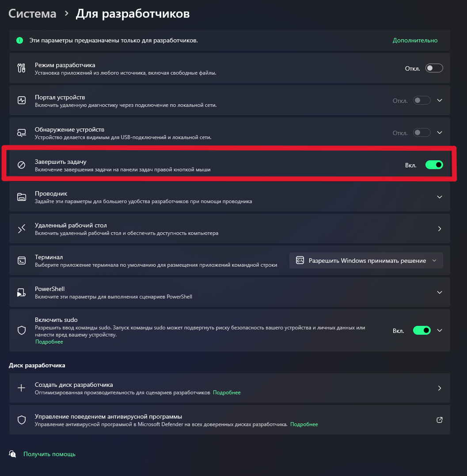Select the Проводник folder icon

click(x=21, y=196)
